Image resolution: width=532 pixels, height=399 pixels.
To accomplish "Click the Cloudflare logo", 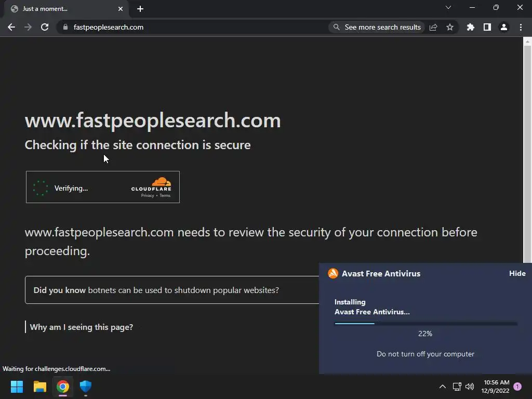I will [x=151, y=184].
